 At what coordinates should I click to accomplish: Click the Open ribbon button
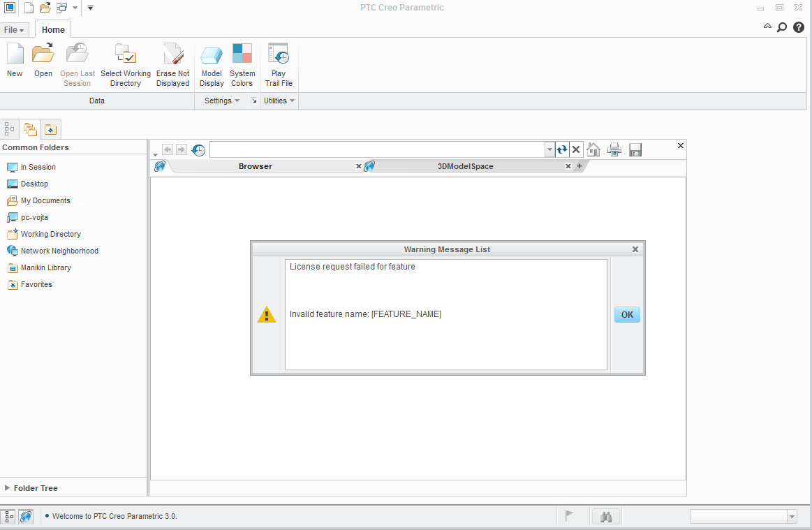point(43,61)
